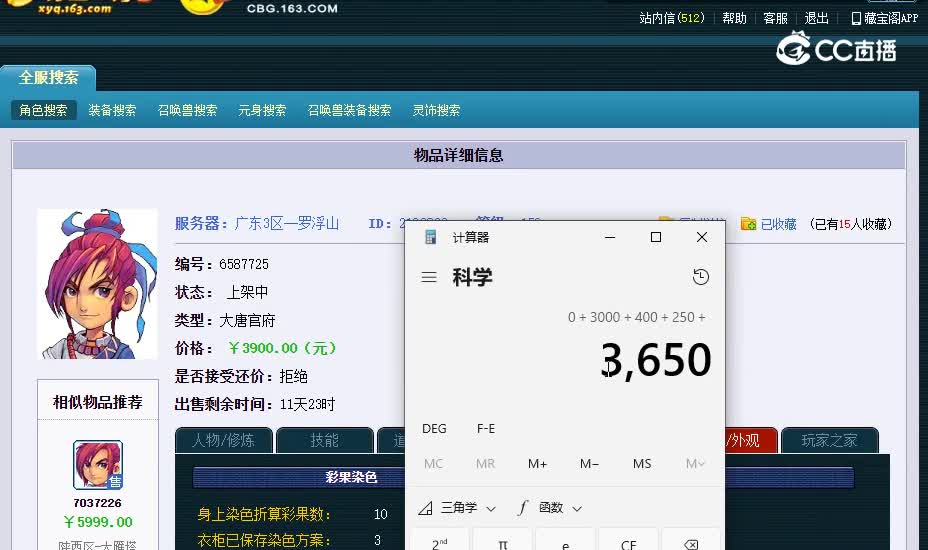Click the 科学 calculator mode title
This screenshot has height=550, width=928.
click(x=472, y=277)
